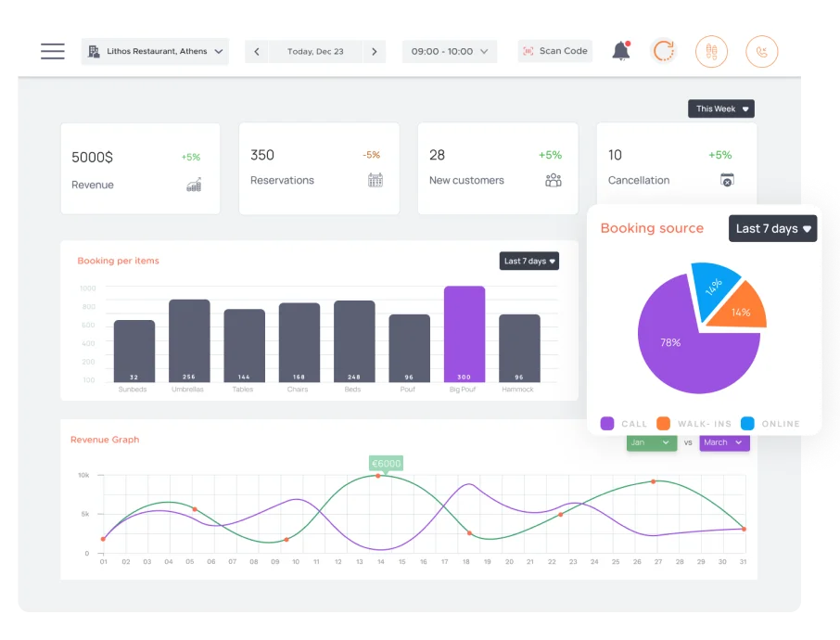Image resolution: width=840 pixels, height=640 pixels.
Task: Go to the previous day arrow
Action: pos(257,51)
